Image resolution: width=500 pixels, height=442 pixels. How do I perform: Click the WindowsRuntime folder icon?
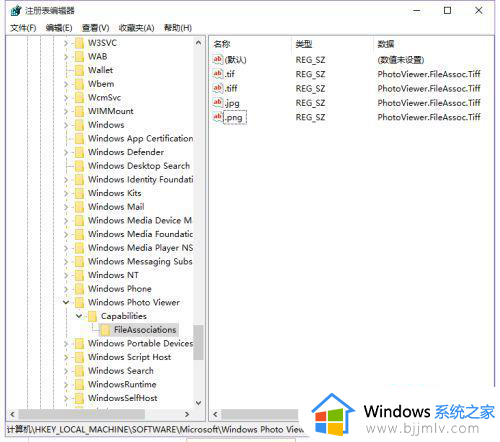(x=79, y=385)
